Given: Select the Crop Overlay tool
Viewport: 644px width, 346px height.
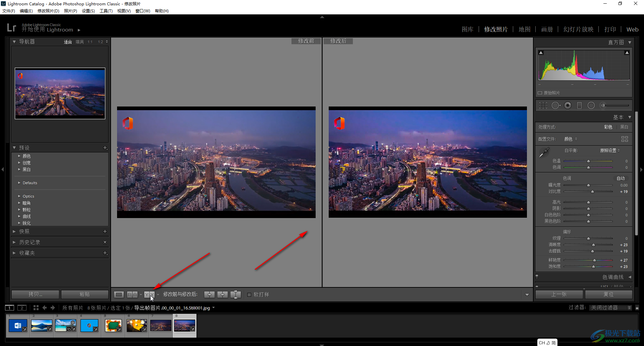Looking at the screenshot, I should point(543,106).
